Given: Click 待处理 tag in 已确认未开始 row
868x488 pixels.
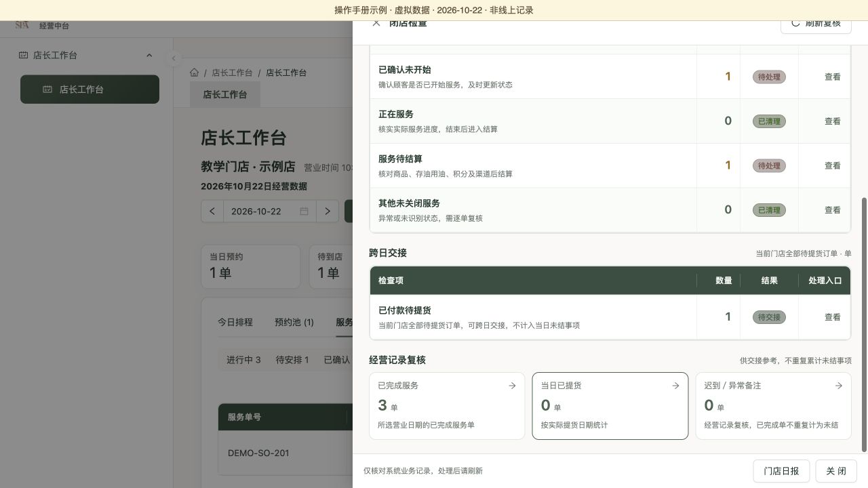Looking at the screenshot, I should [x=769, y=77].
